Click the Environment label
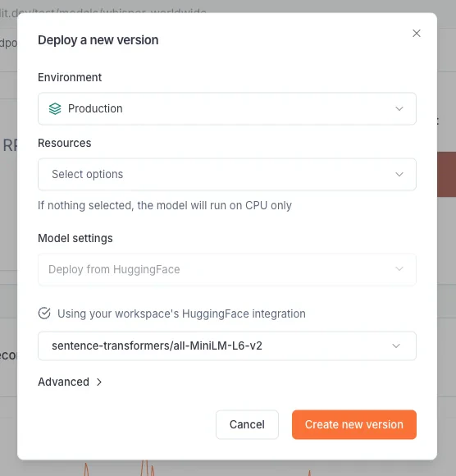Screen dimensions: 456x476 point(70,77)
